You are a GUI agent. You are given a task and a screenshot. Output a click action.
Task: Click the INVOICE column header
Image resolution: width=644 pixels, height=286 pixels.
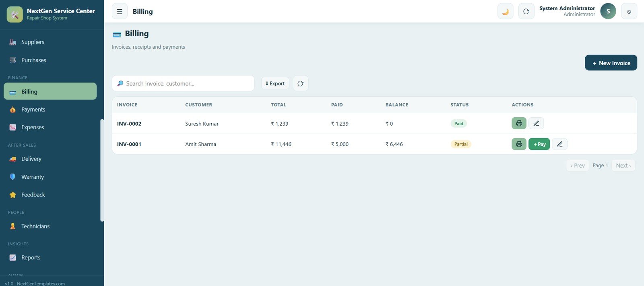tap(127, 105)
